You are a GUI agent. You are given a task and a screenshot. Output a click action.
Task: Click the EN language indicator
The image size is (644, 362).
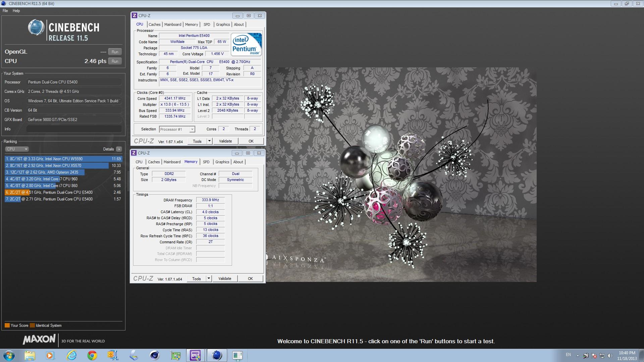pyautogui.click(x=568, y=354)
